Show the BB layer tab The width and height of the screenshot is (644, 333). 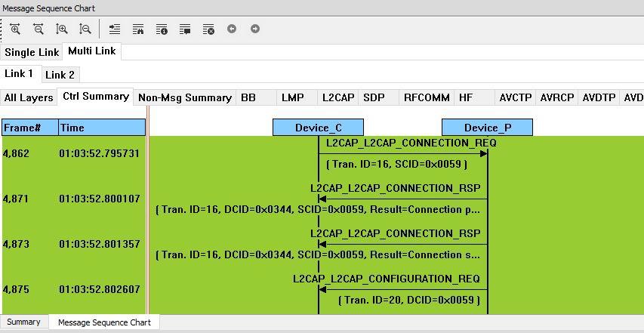pyautogui.click(x=256, y=97)
